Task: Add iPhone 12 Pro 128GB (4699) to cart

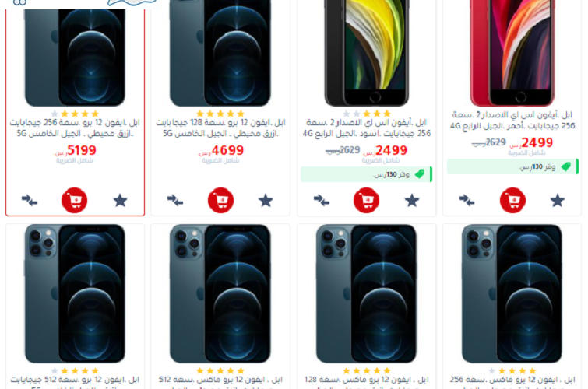Action: [x=220, y=200]
